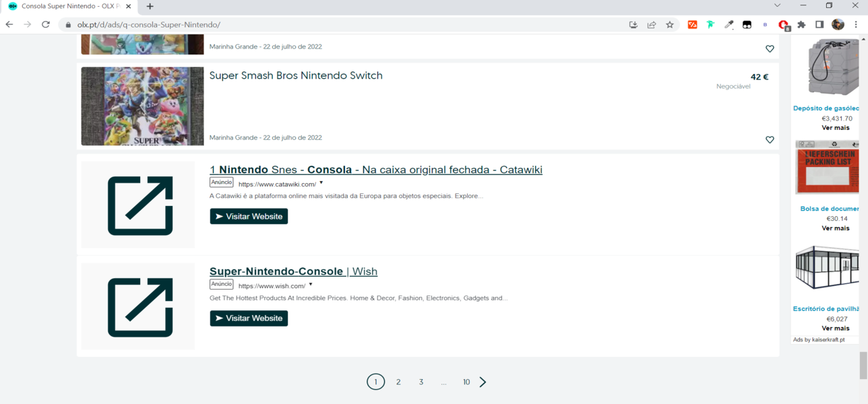
Task: Open Depósito de gasóleo ad link
Action: pyautogui.click(x=827, y=108)
